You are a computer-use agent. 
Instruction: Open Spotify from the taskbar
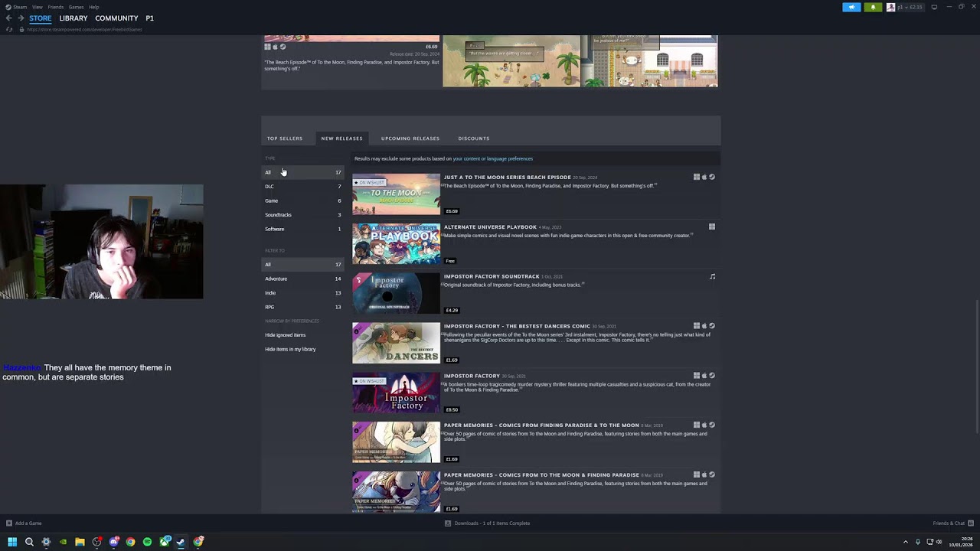pos(147,542)
